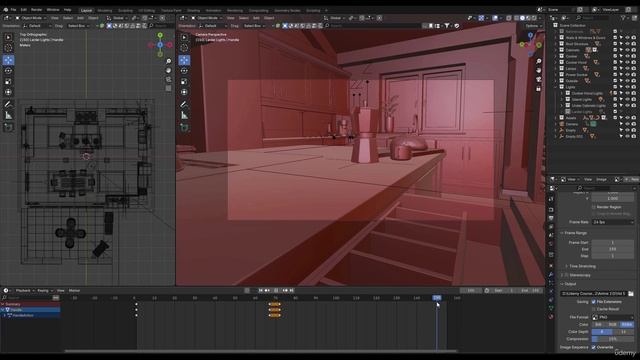Viewport: 640px width, 360px height.
Task: Collapse the Lights collection in outliner
Action: [556, 87]
